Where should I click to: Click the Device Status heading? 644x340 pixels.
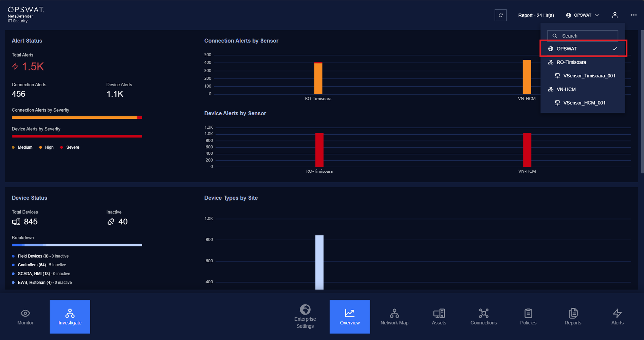(30, 198)
